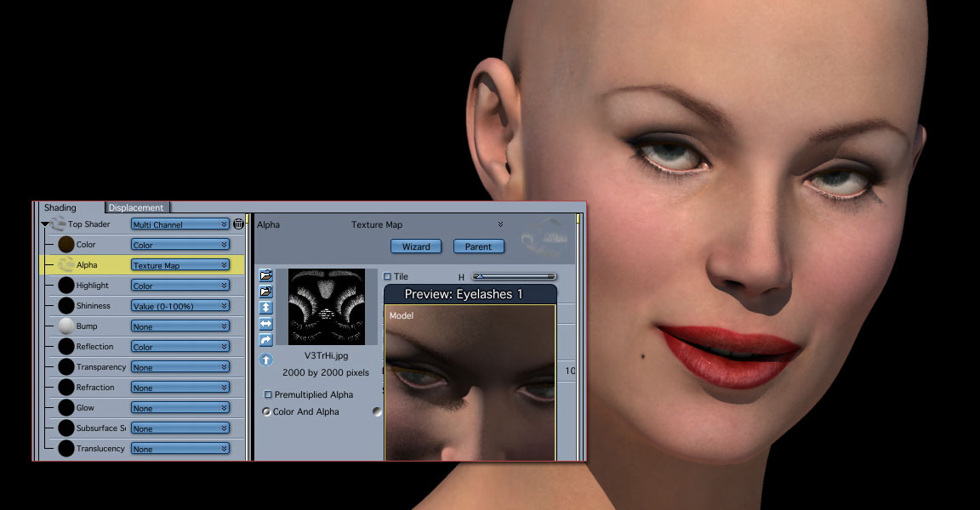
Task: Delete the Top Shader with trash icon
Action: coord(238,224)
